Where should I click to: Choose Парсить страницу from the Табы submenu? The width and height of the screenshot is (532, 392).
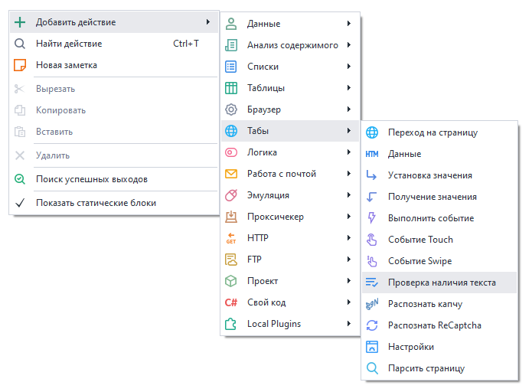tap(426, 368)
